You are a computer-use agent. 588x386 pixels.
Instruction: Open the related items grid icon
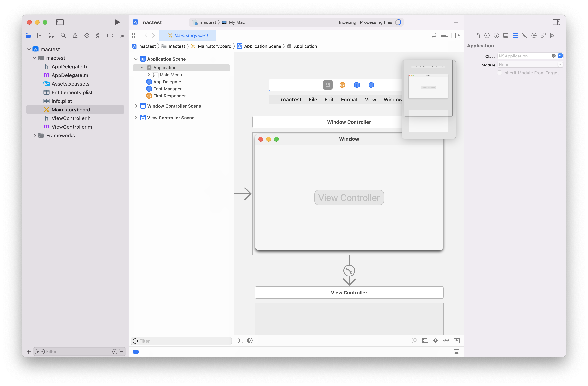coord(135,36)
